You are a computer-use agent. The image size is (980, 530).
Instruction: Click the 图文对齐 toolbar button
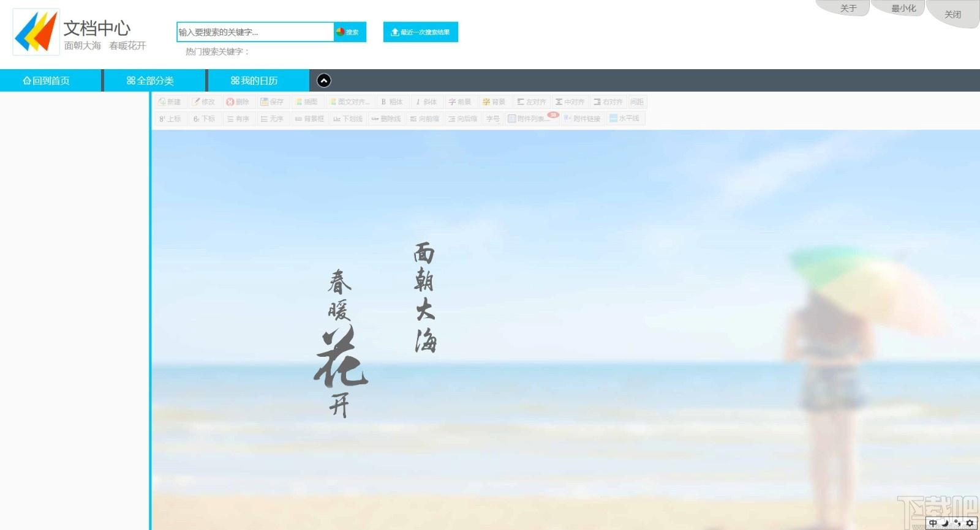[350, 102]
